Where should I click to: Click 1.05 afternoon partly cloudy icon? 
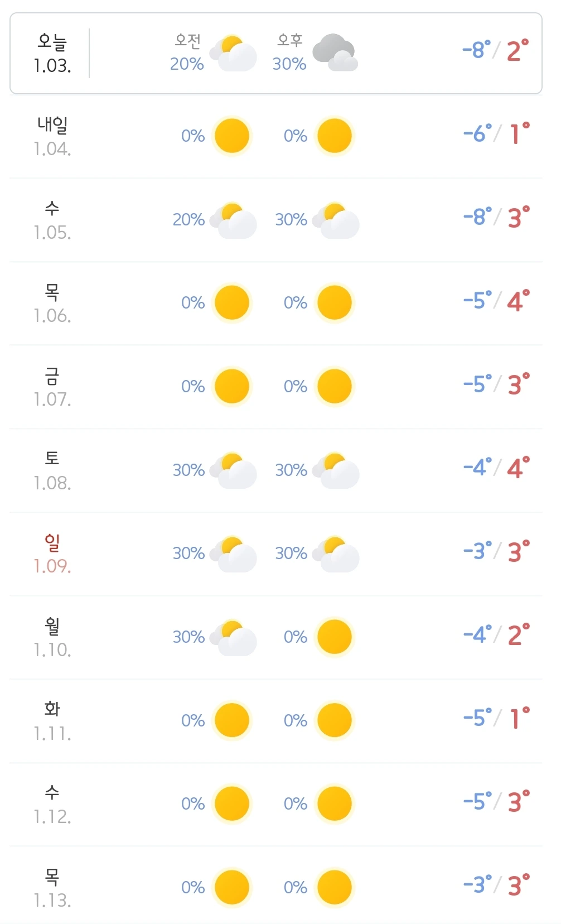click(336, 220)
